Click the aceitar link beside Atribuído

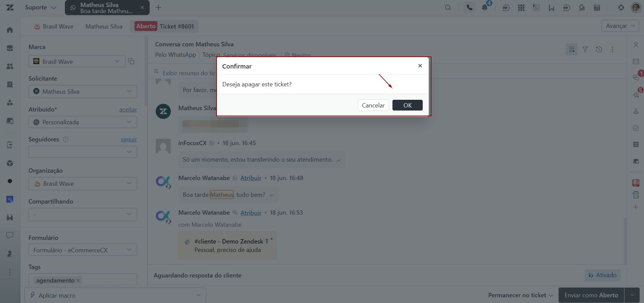tap(128, 110)
